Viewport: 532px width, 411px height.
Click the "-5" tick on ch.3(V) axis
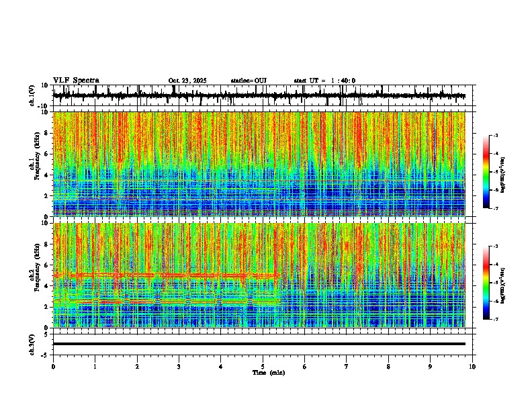point(46,355)
